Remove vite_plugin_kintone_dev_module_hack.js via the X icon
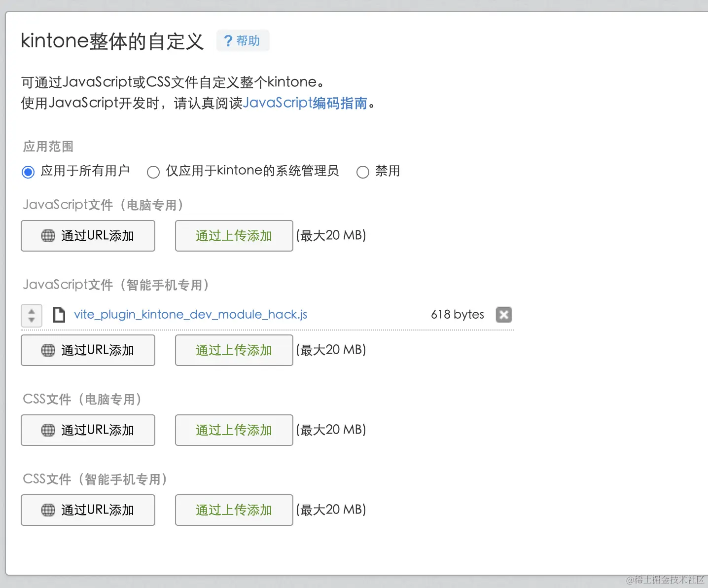 pos(503,314)
